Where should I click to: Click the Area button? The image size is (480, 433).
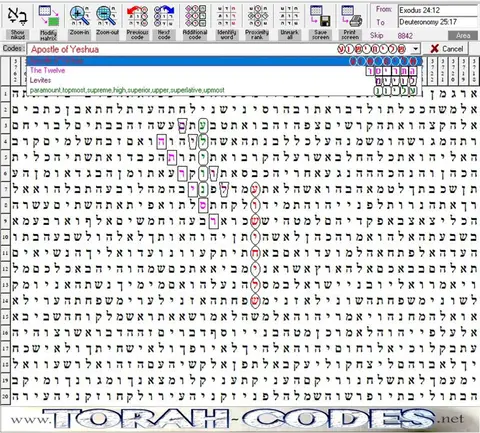tap(463, 35)
